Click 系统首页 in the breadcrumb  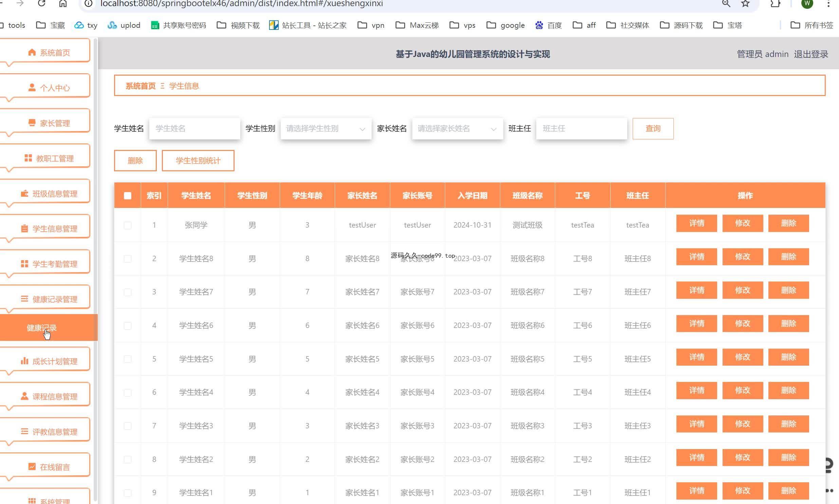(141, 86)
